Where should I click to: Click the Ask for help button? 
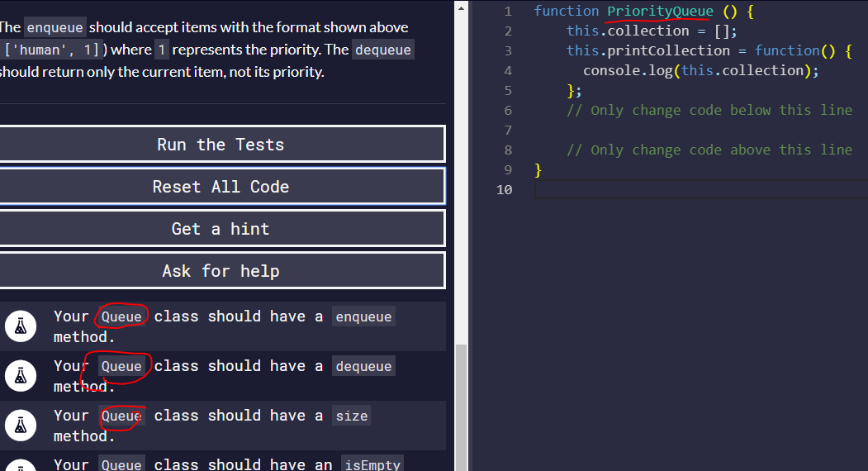tap(221, 270)
